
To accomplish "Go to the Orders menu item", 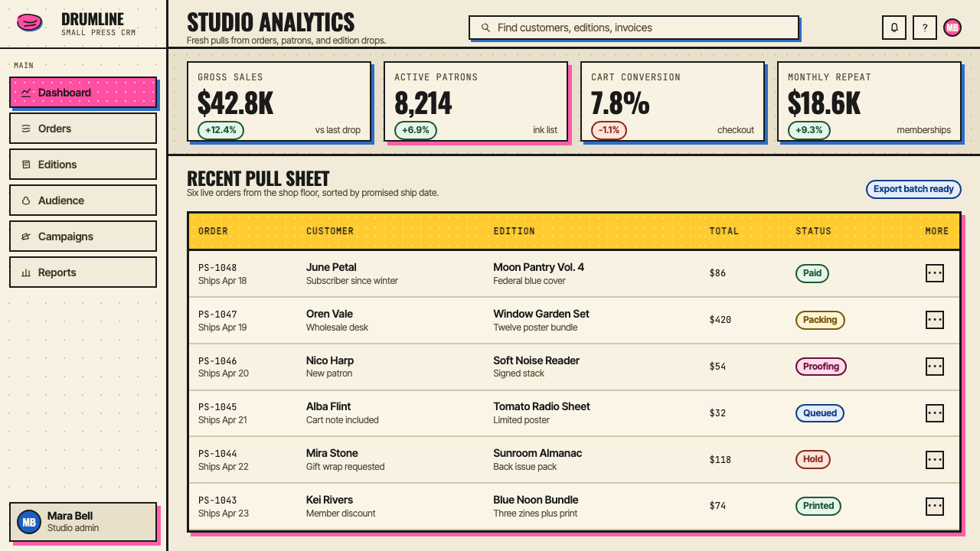I will (x=83, y=129).
